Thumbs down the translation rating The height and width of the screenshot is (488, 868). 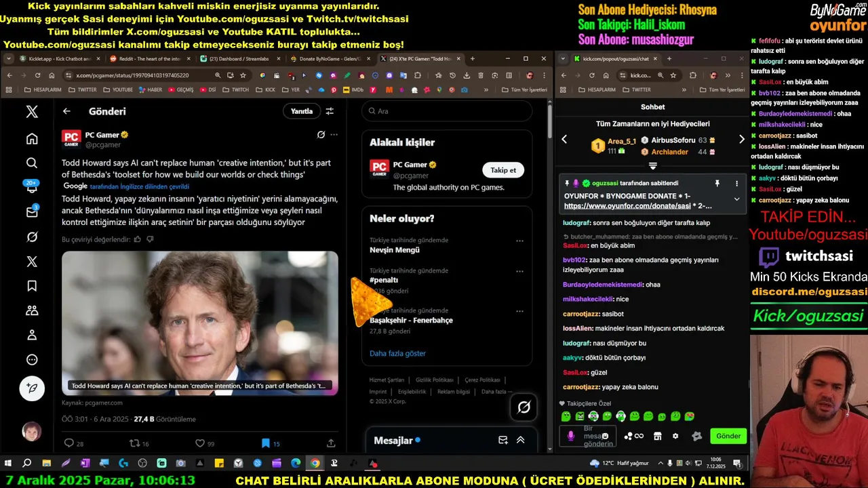(x=150, y=239)
